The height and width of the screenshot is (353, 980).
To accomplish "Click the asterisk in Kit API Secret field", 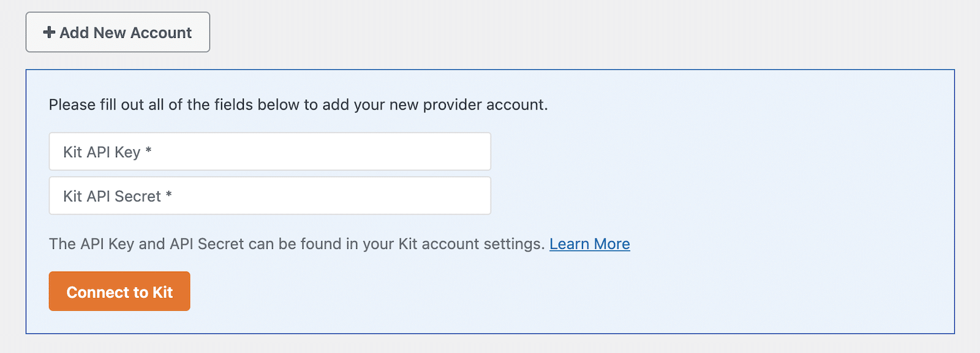I will click(x=168, y=195).
